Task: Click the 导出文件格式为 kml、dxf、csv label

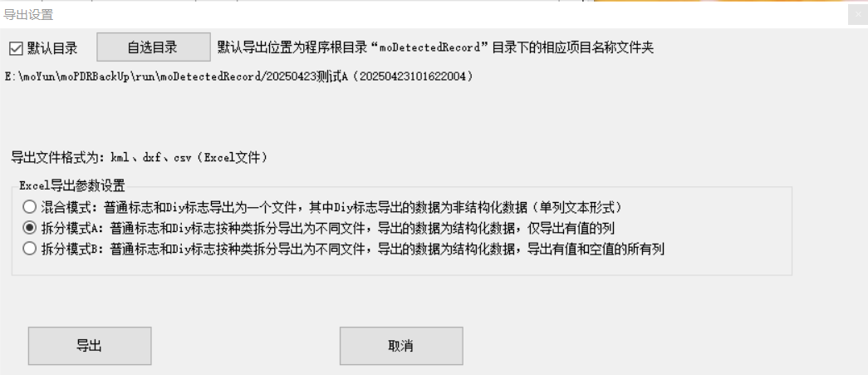Action: 140,158
